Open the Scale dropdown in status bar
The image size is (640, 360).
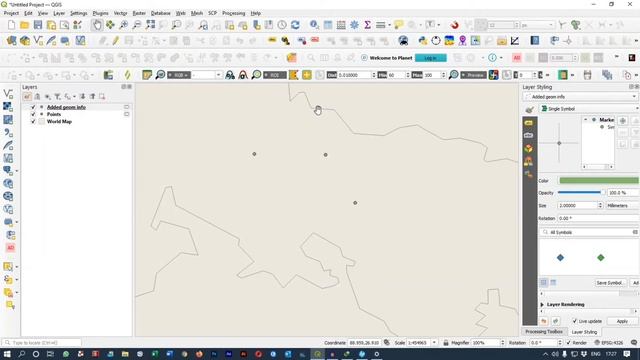[x=434, y=343]
